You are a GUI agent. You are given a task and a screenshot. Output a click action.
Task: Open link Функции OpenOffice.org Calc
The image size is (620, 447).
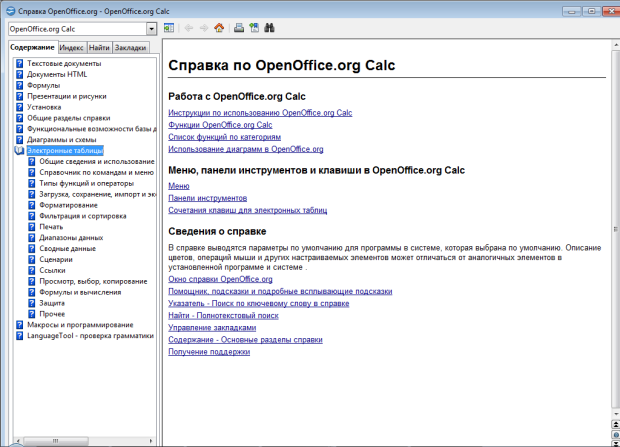[x=220, y=125]
